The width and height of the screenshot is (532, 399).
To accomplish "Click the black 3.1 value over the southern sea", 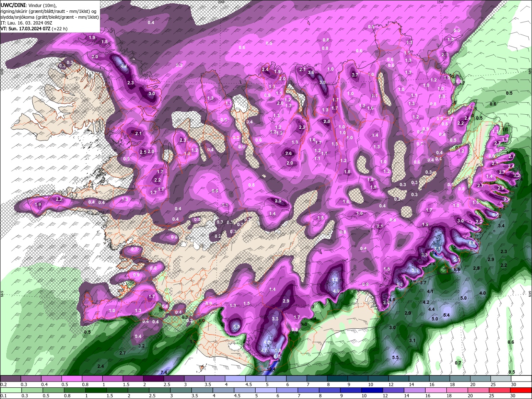I will click(x=412, y=340).
